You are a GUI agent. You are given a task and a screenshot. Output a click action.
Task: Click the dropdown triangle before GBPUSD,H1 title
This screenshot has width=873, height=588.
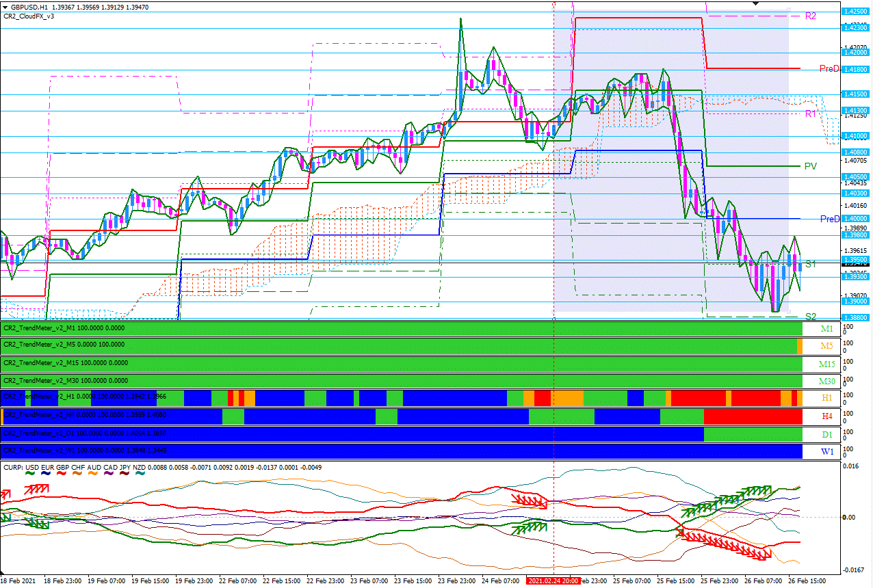(x=5, y=7)
